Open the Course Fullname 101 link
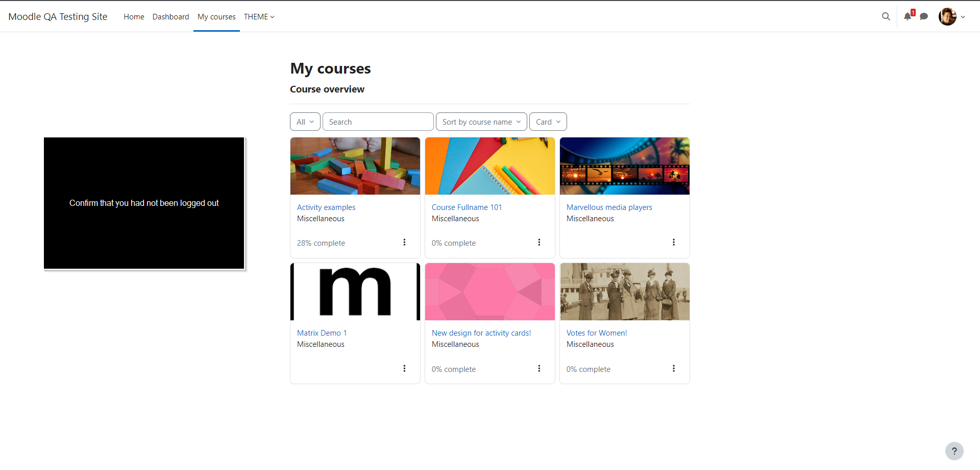The width and height of the screenshot is (980, 470). (467, 207)
